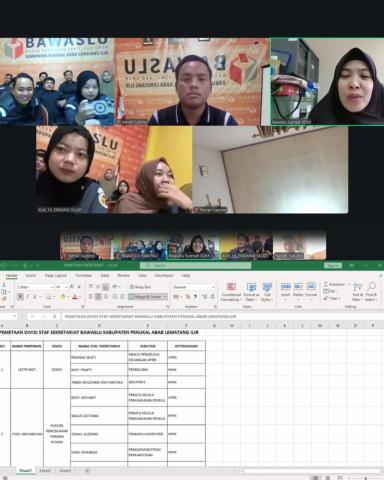The height and width of the screenshot is (480, 384).
Task: Toggle Middle Align
Action: click(x=98, y=287)
